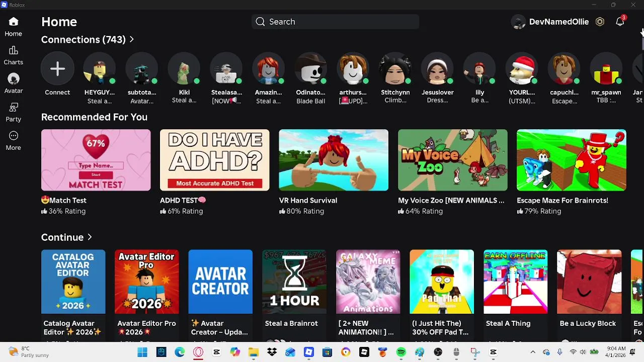Click the Connect plus button
Viewport: 644px width, 362px height.
pyautogui.click(x=57, y=69)
